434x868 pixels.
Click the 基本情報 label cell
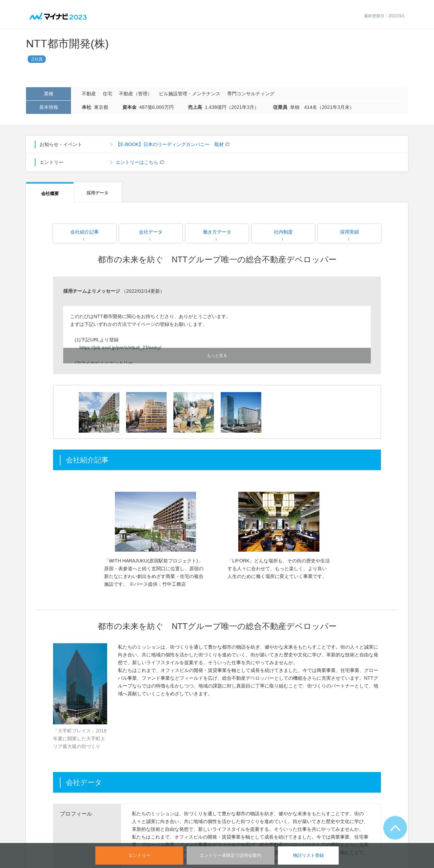[48, 107]
